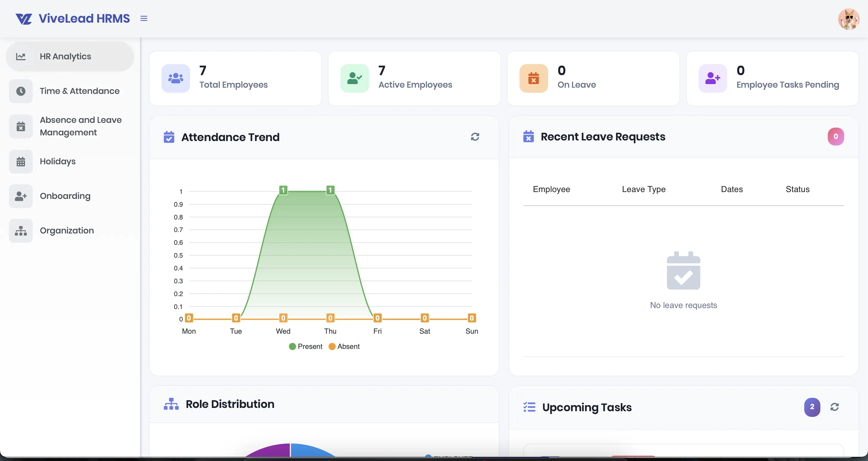Click the HR Analytics chart icon
Image resolution: width=868 pixels, height=461 pixels.
[x=21, y=56]
